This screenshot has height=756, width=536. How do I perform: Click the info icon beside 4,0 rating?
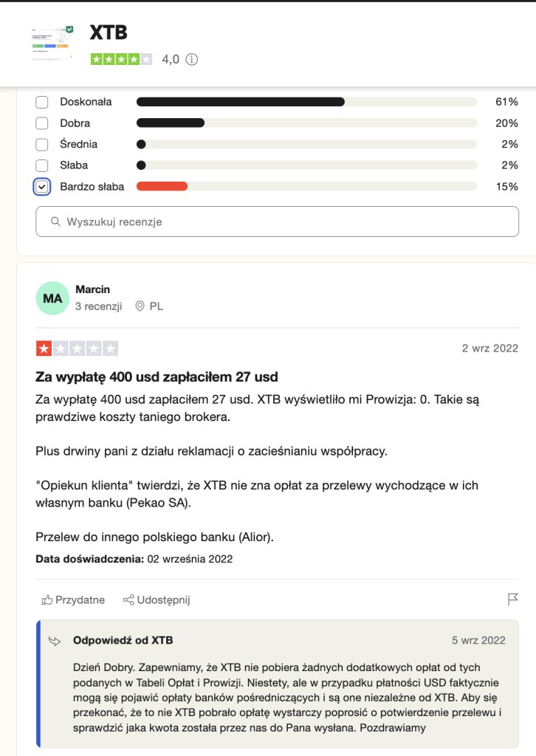192,59
